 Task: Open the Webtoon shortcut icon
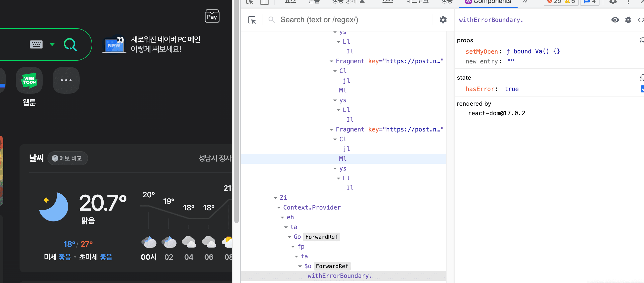pos(29,81)
